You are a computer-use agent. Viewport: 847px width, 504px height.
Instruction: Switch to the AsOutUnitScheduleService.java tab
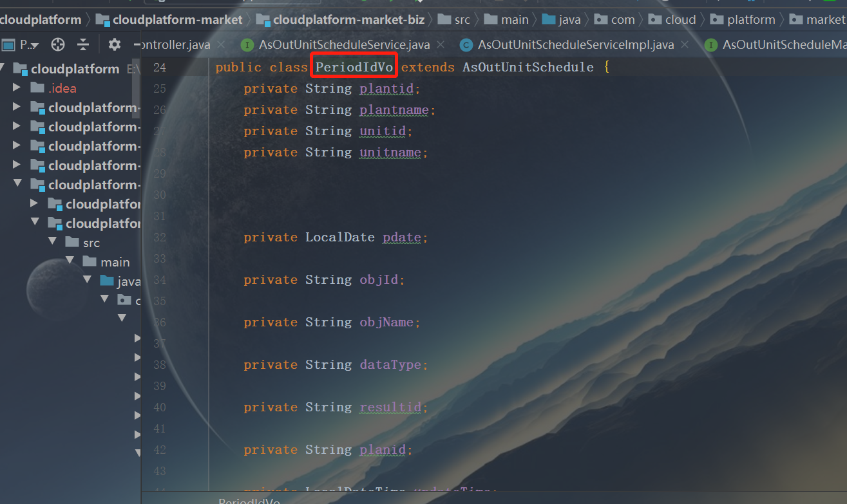(344, 45)
